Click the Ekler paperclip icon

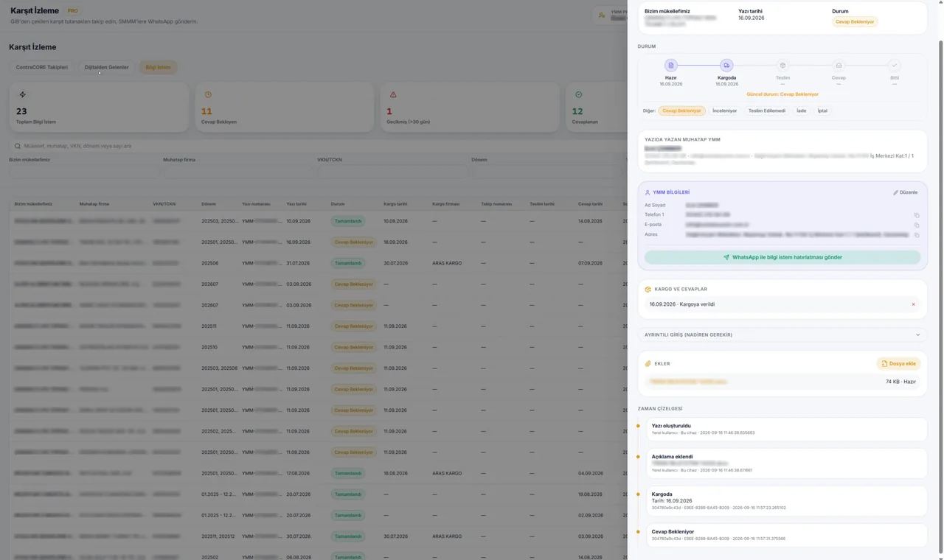[x=648, y=363]
